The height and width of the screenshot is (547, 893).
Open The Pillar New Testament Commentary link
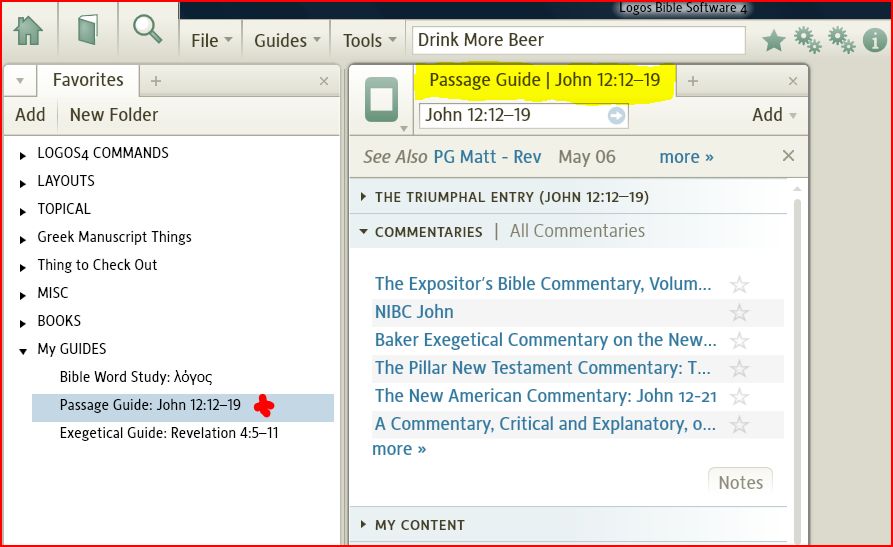click(x=543, y=368)
